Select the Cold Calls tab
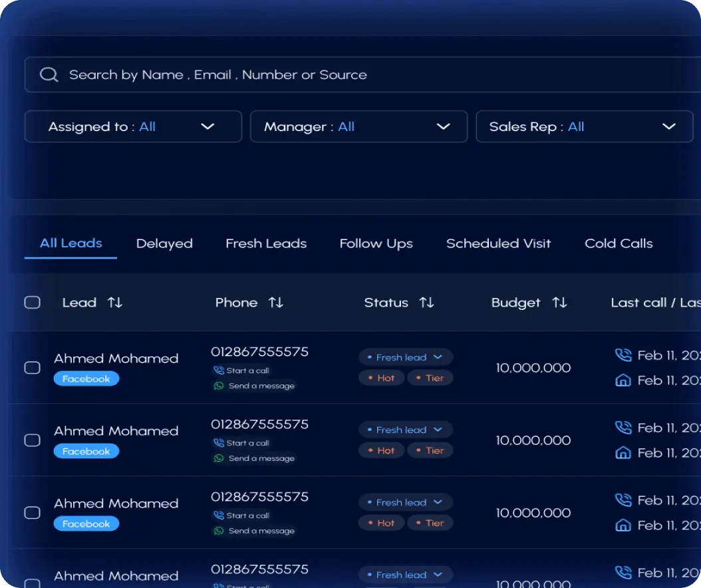 coord(619,243)
